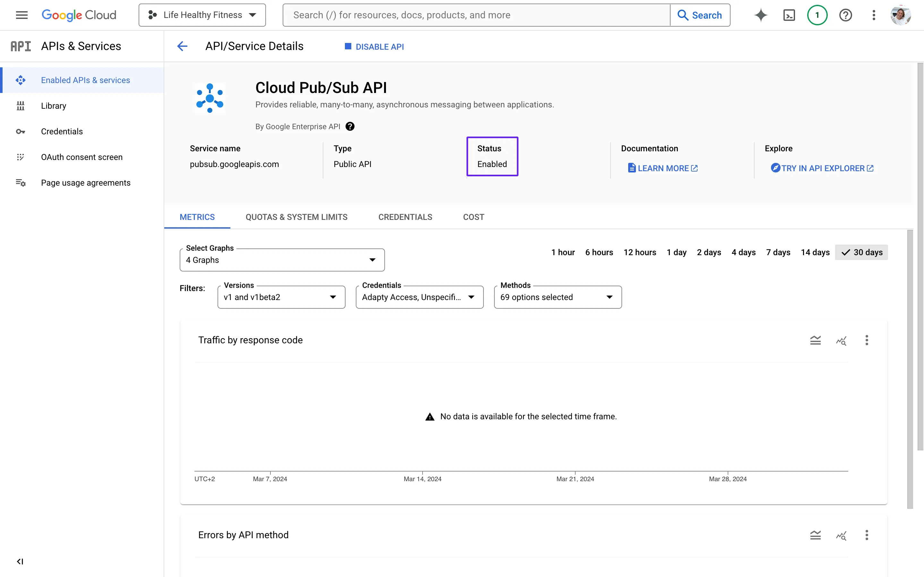Collapse the sidebar with the bottom-left arrow
This screenshot has height=577, width=924.
[x=20, y=561]
